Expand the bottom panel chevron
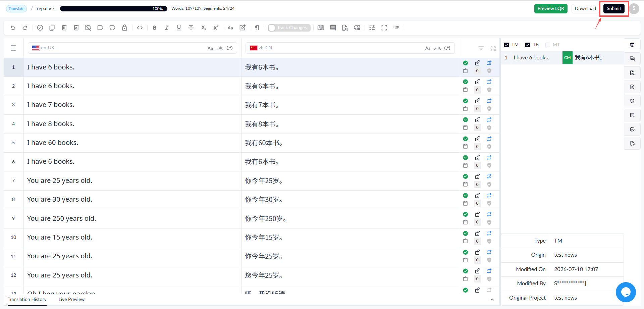Screen dimensions: 644x309 492,300
